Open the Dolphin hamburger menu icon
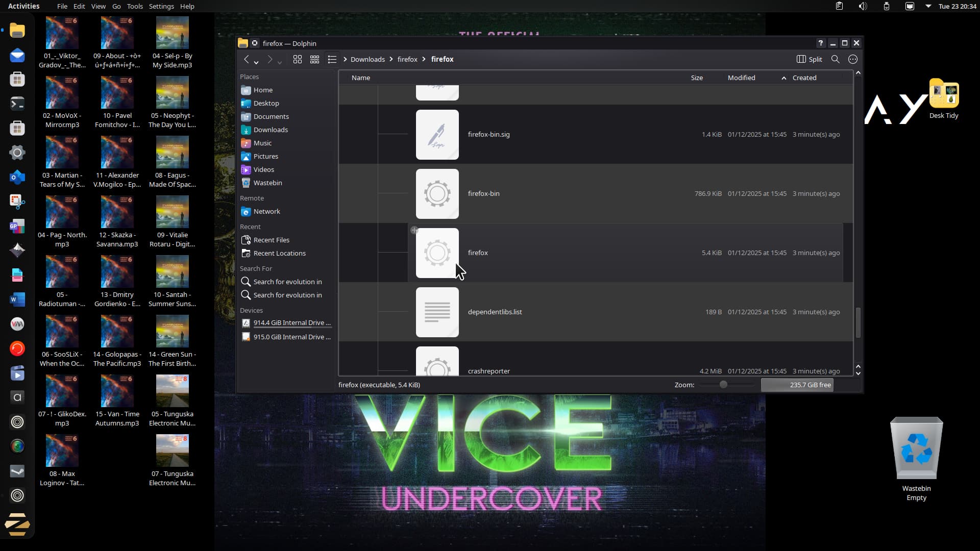This screenshot has width=980, height=551. click(x=852, y=59)
